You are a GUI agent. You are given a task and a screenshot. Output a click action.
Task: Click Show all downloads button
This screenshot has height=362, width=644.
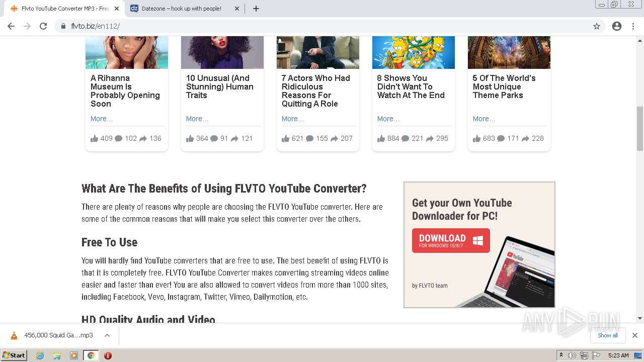coord(608,335)
